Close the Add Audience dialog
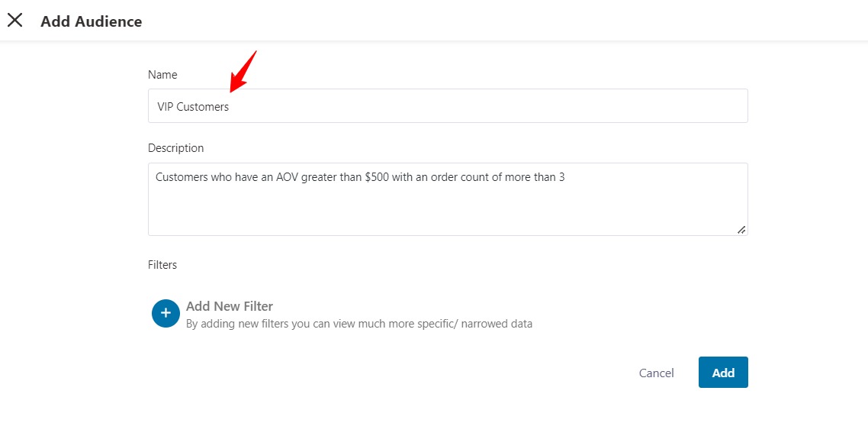The width and height of the screenshot is (868, 423). click(x=14, y=21)
